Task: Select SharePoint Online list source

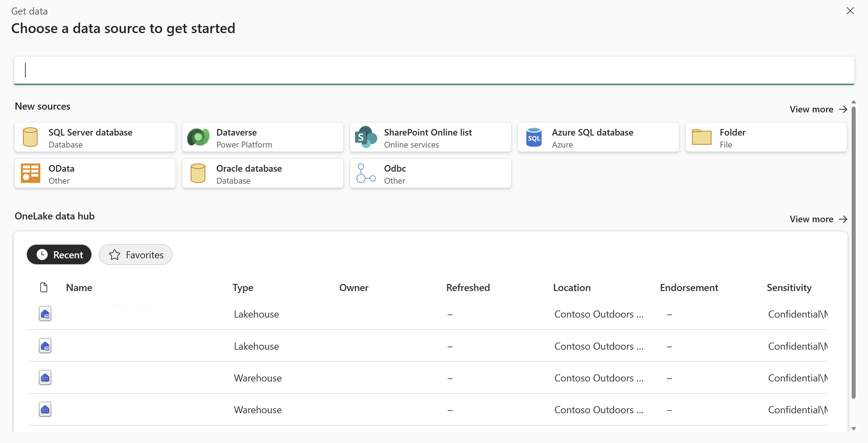Action: 430,137
